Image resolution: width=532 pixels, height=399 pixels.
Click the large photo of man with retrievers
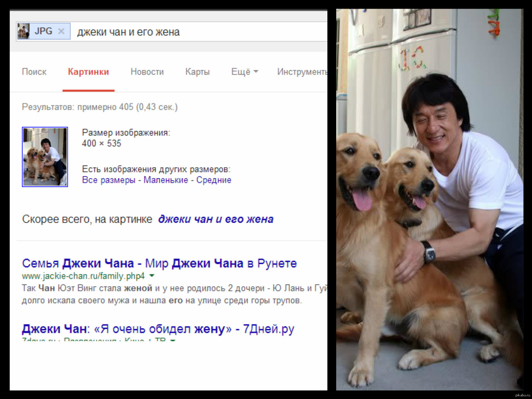(x=429, y=200)
